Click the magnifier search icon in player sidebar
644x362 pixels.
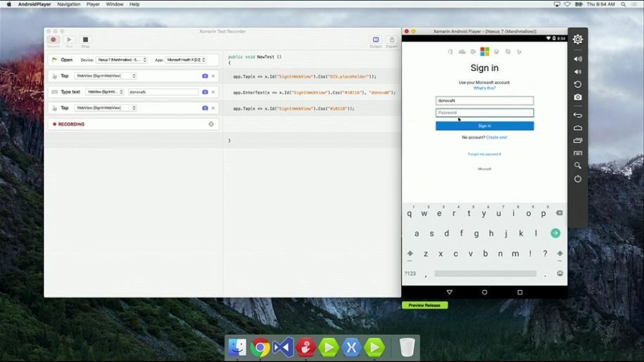click(578, 166)
